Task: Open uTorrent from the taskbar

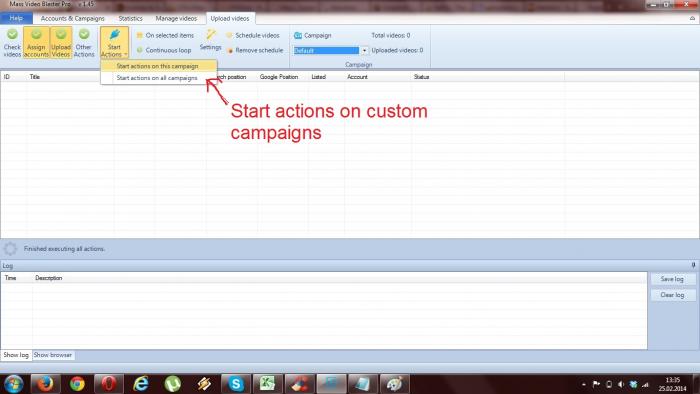Action: pyautogui.click(x=172, y=384)
